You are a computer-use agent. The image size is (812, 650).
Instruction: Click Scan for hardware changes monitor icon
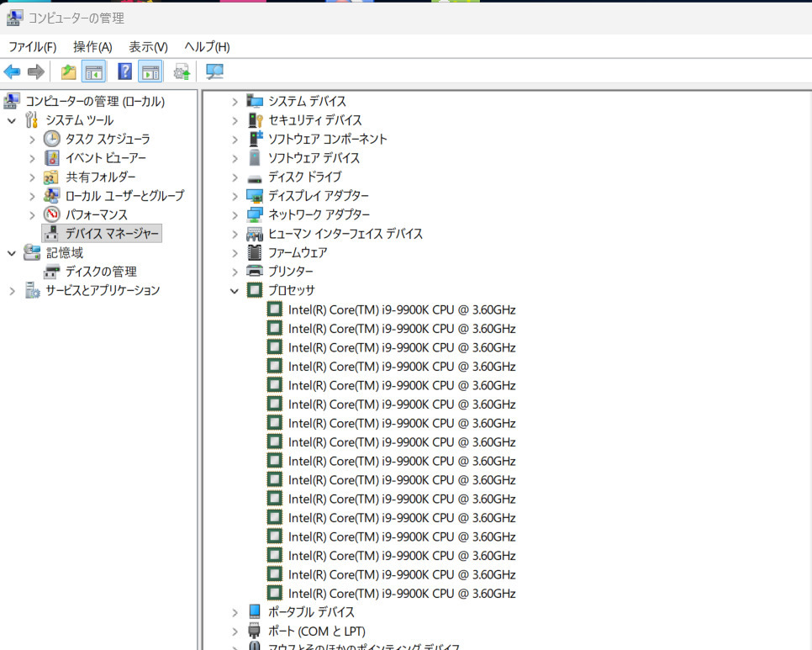[215, 72]
